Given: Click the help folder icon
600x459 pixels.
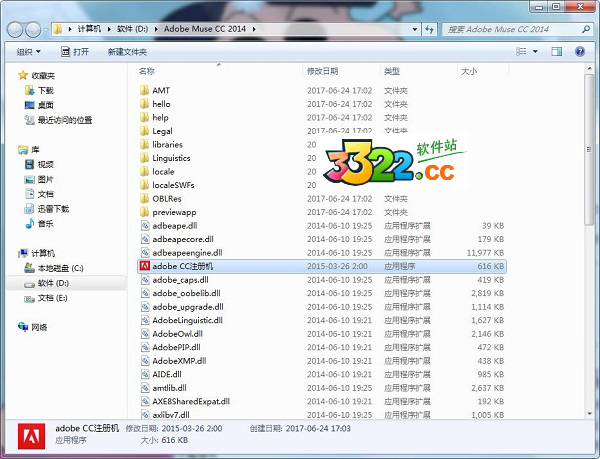Looking at the screenshot, I should click(x=144, y=117).
